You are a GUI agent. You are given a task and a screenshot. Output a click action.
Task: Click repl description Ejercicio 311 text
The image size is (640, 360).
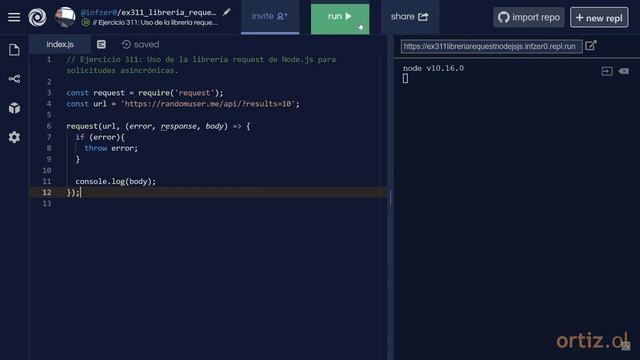(155, 22)
